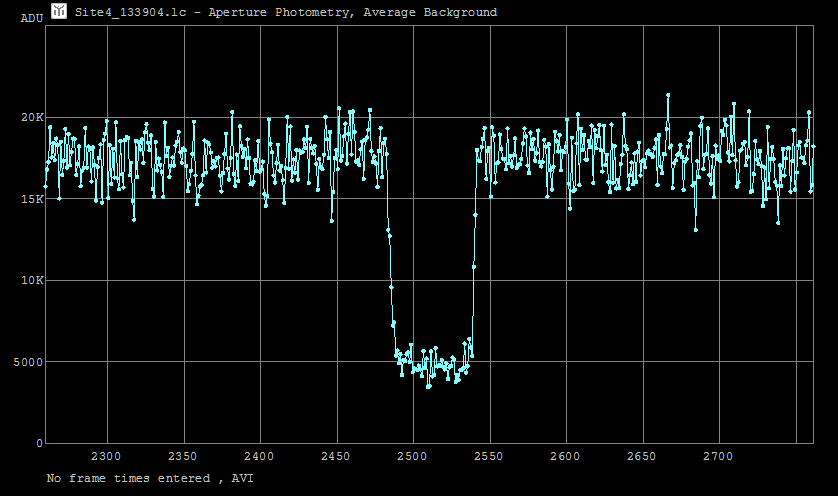Click the ADU y-axis label
The width and height of the screenshot is (838, 496).
click(x=32, y=18)
